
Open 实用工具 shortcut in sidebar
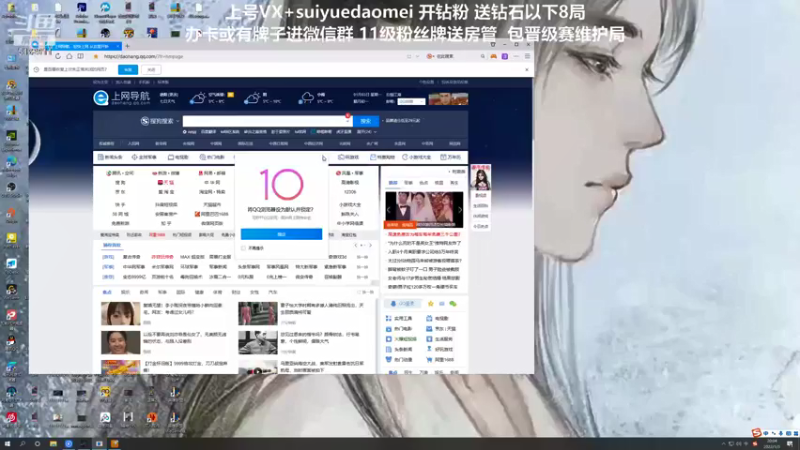click(399, 318)
